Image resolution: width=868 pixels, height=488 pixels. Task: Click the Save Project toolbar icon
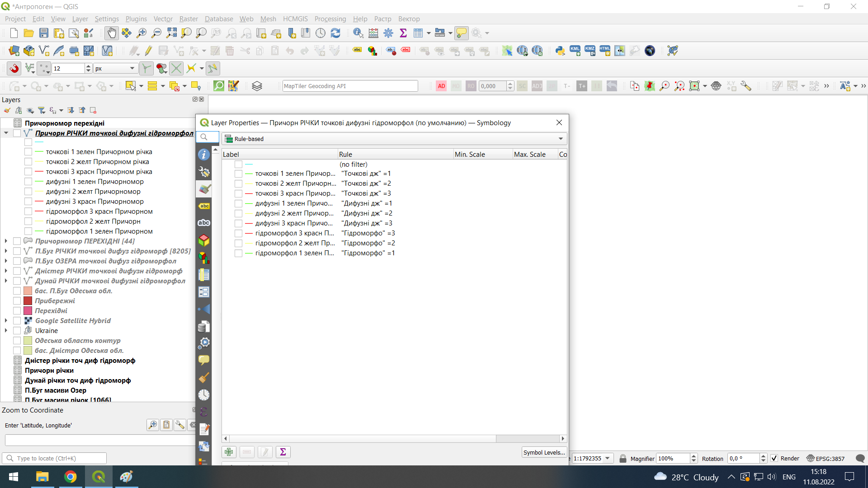pyautogui.click(x=44, y=33)
